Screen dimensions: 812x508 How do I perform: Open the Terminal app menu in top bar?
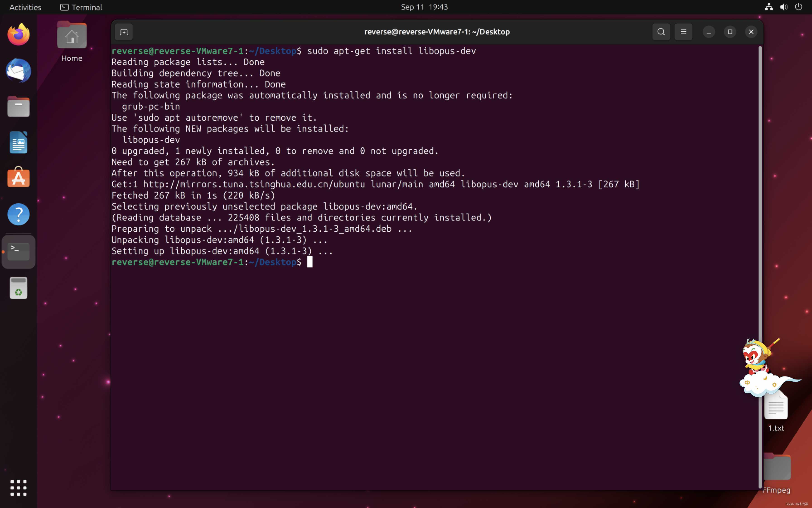pos(81,7)
